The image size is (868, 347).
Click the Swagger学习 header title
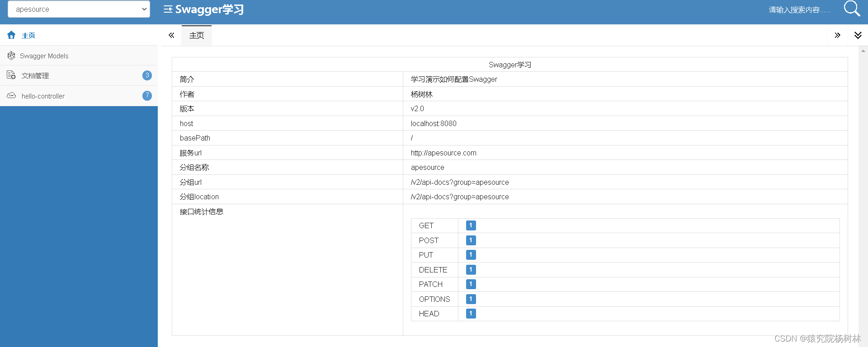[x=209, y=9]
